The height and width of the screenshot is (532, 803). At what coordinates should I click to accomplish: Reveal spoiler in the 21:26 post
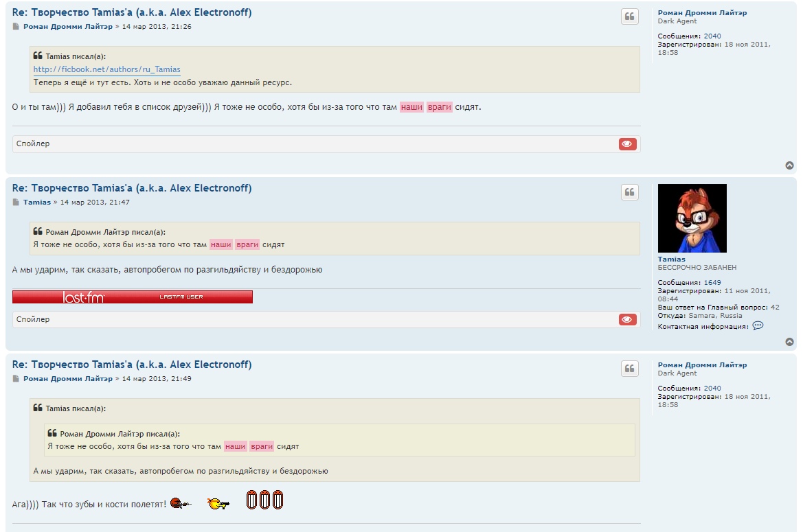[x=627, y=143]
